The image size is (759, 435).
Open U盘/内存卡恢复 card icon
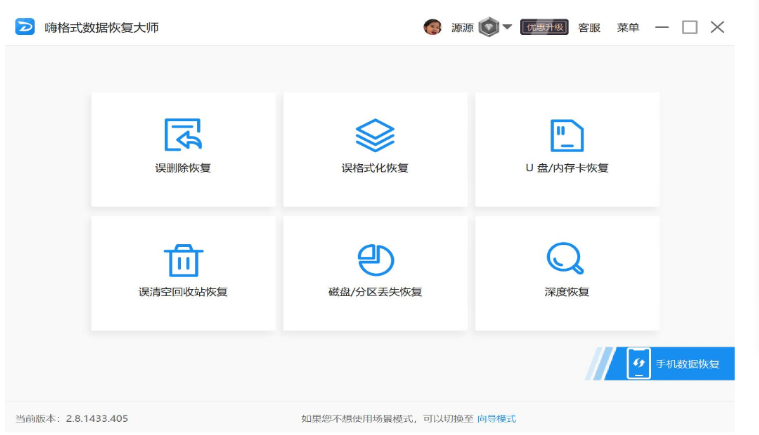point(567,135)
